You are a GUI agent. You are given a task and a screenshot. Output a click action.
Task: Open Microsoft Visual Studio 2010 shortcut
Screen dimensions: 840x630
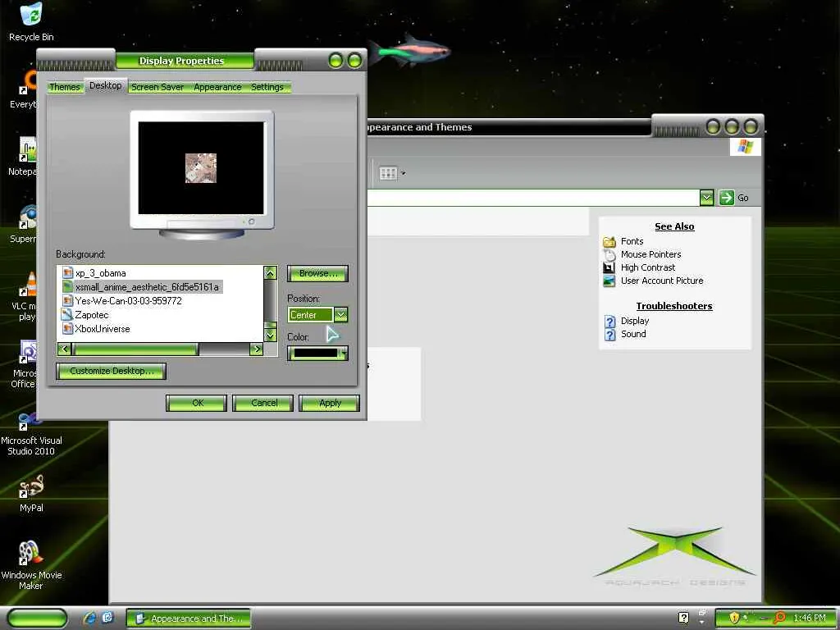pyautogui.click(x=31, y=434)
